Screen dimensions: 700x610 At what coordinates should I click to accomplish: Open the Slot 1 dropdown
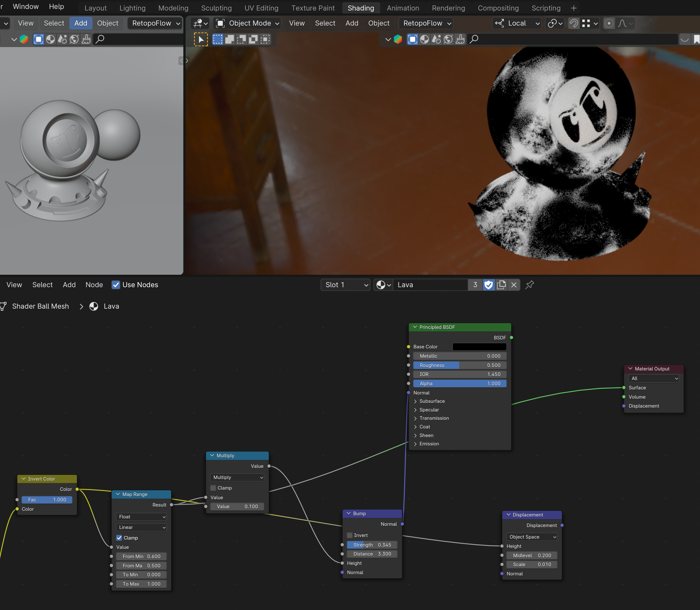[x=346, y=285]
